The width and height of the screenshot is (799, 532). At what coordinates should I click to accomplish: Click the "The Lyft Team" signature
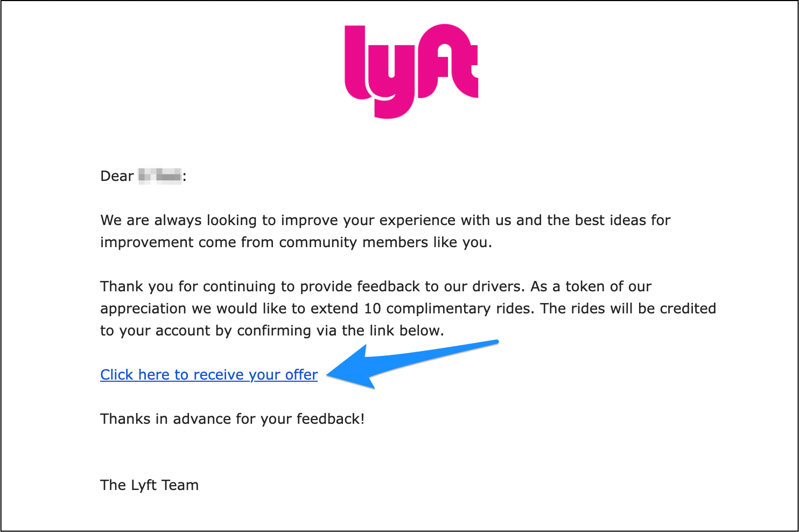pos(149,485)
